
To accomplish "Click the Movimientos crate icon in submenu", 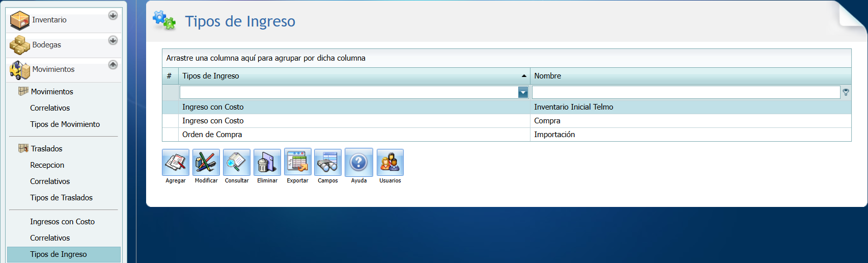I will [23, 91].
